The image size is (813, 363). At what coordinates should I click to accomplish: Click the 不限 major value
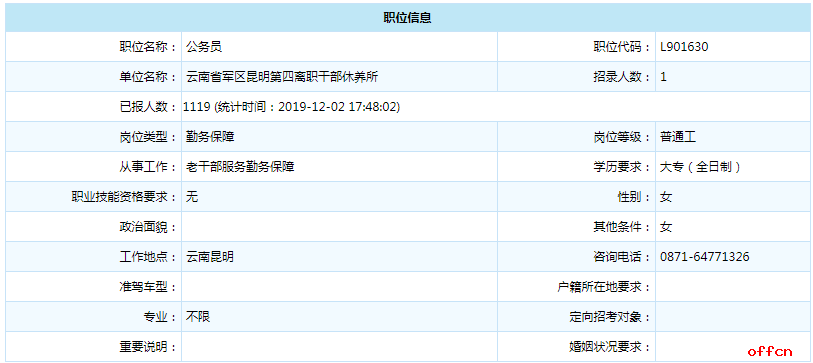point(198,316)
